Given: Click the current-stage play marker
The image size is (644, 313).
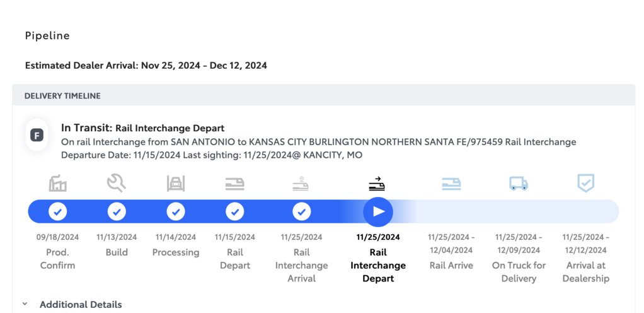Looking at the screenshot, I should [378, 212].
